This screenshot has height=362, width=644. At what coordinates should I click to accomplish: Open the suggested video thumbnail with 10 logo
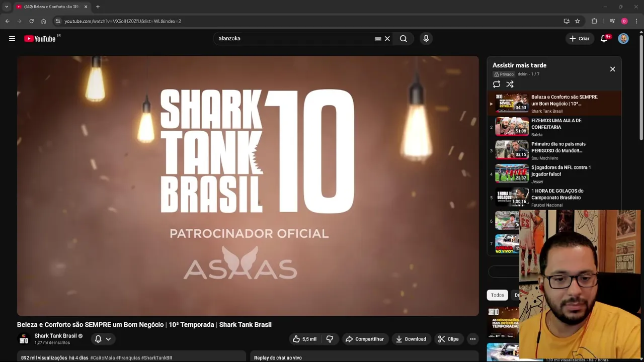point(503,322)
